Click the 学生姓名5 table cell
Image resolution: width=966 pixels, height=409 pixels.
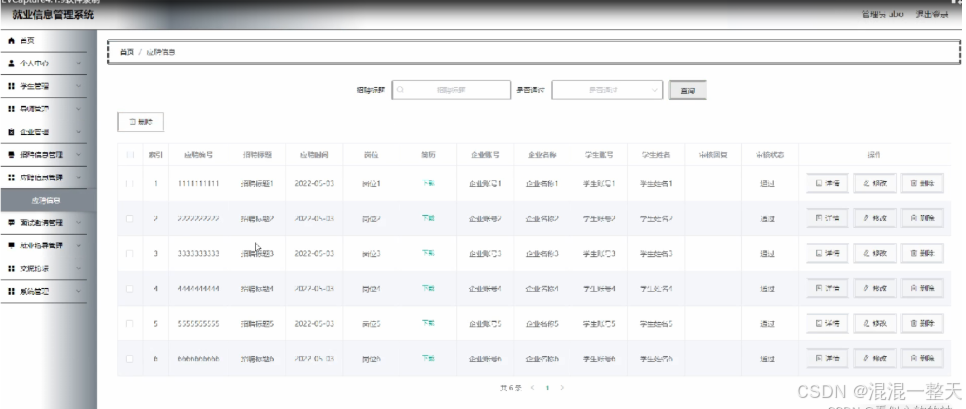(656, 323)
